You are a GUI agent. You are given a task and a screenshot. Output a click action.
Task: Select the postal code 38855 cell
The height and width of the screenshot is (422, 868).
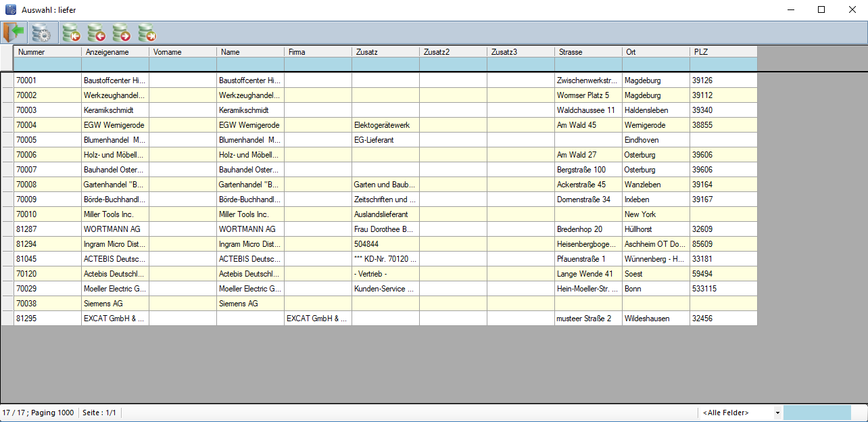coord(723,125)
